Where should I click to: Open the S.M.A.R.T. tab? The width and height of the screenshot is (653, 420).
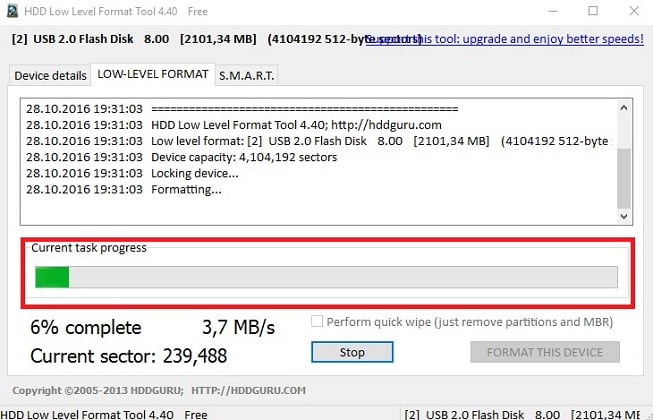pyautogui.click(x=246, y=75)
